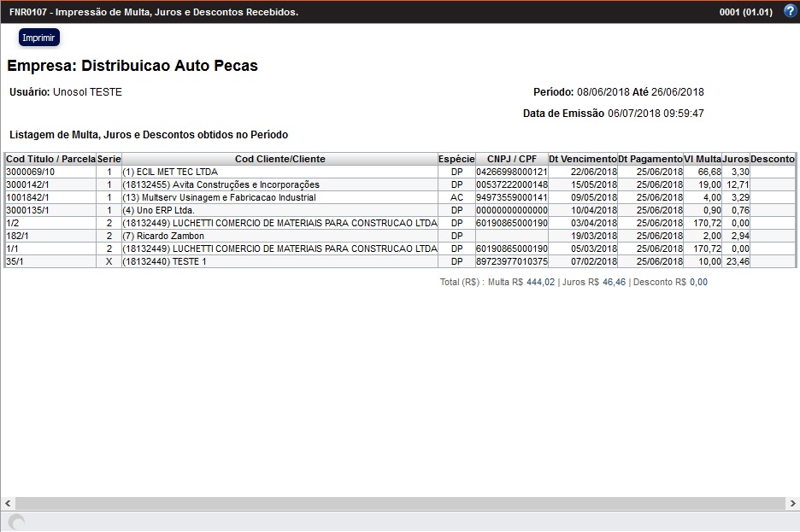
Task: Open the help question mark icon
Action: click(790, 11)
